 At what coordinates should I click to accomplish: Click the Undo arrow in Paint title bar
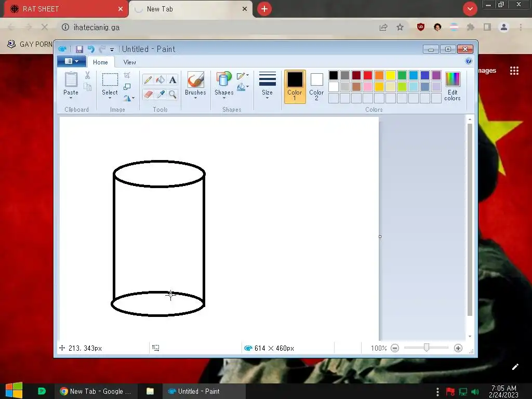tap(90, 49)
